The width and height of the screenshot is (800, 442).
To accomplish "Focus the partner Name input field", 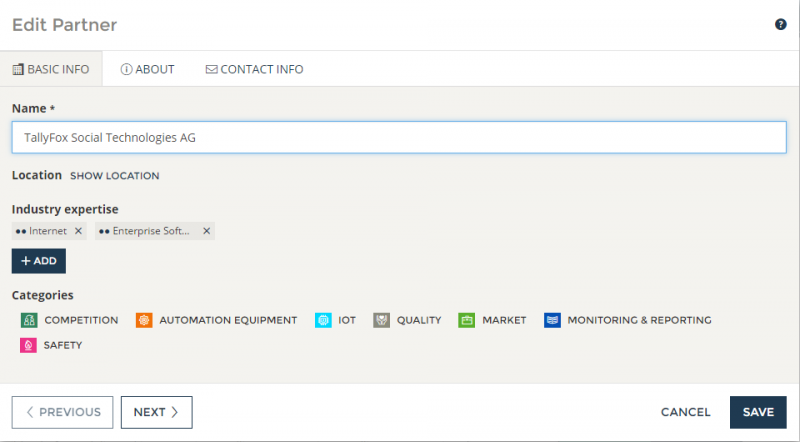I will click(x=399, y=138).
